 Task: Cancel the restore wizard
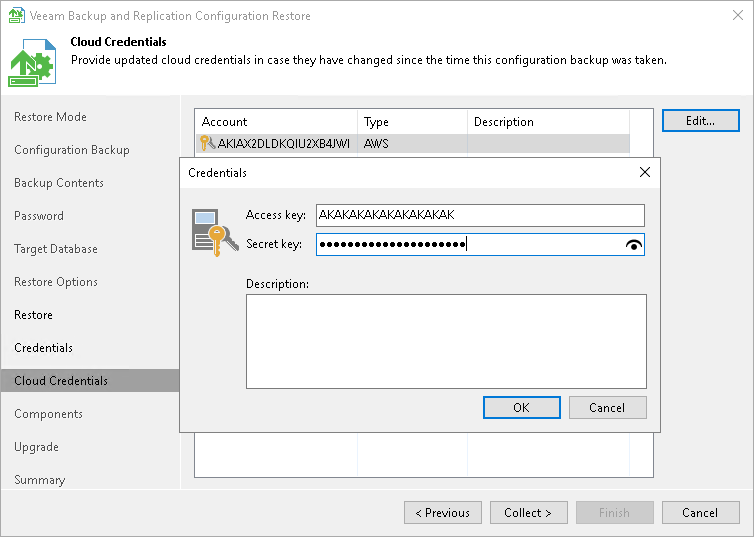(x=701, y=512)
